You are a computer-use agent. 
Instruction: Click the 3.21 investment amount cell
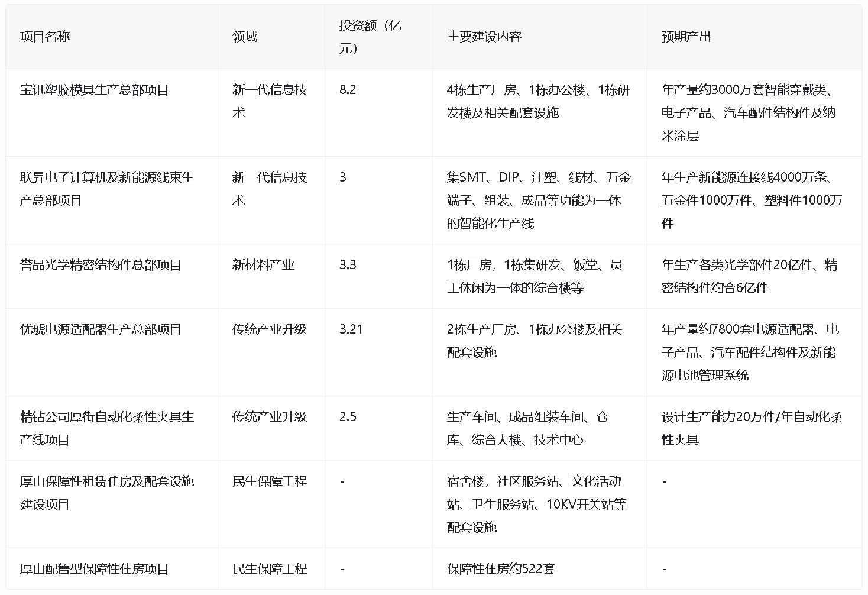point(351,329)
